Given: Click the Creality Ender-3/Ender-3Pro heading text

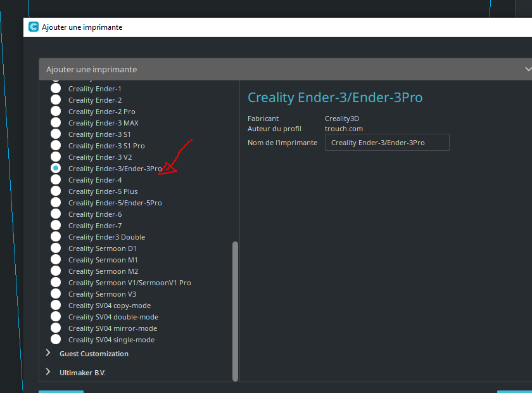Looking at the screenshot, I should 335,98.
